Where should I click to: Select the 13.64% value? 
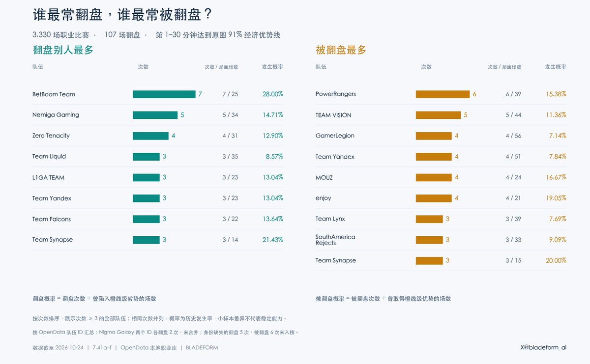click(x=273, y=219)
